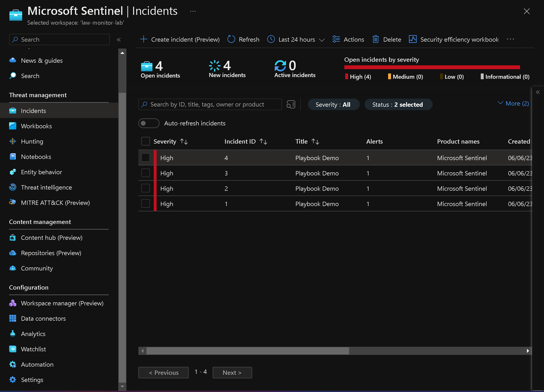Click the red open incidents severity bar
The width and height of the screenshot is (544, 392).
432,67
